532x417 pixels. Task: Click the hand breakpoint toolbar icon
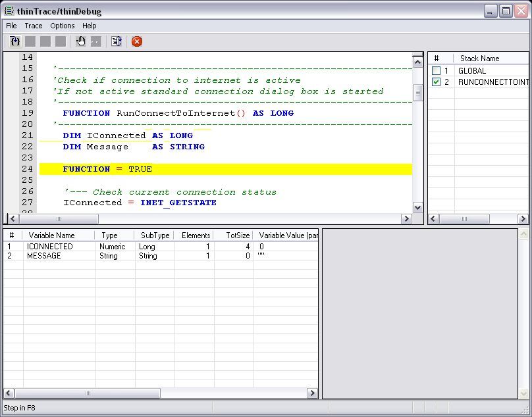click(81, 41)
